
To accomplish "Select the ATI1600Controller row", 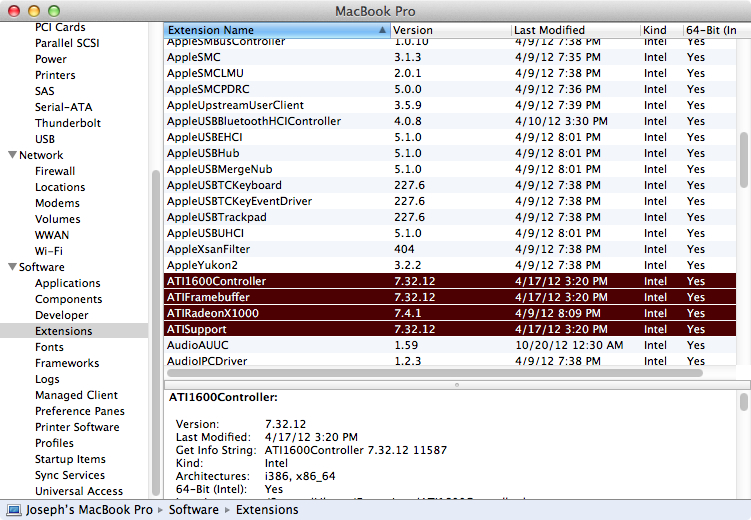I will pyautogui.click(x=450, y=281).
